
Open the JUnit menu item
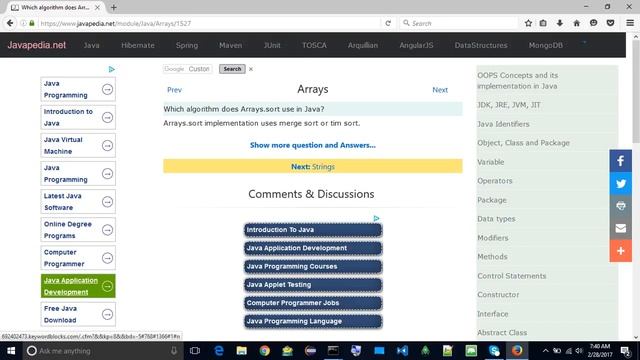[x=272, y=45]
